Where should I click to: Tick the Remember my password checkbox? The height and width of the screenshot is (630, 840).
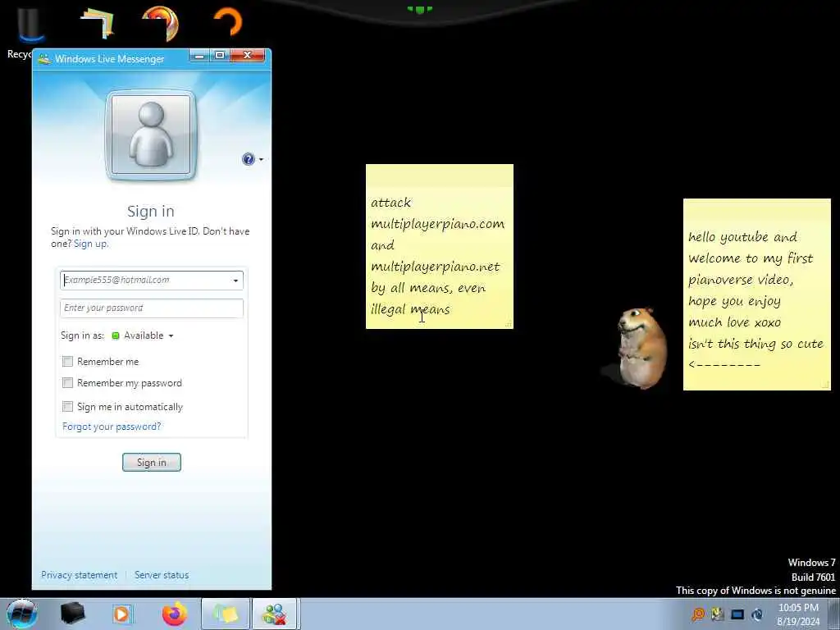pyautogui.click(x=67, y=383)
